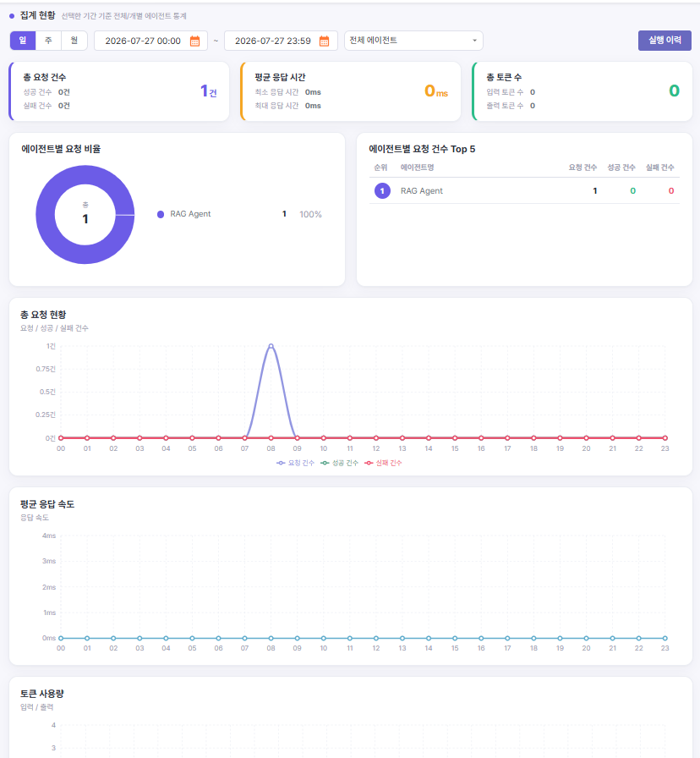Click the 집계 현황 section heading
The image size is (700, 758).
(38, 15)
